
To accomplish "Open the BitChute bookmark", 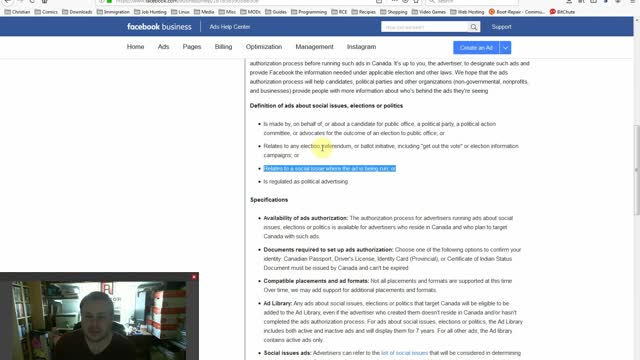I will tap(562, 12).
